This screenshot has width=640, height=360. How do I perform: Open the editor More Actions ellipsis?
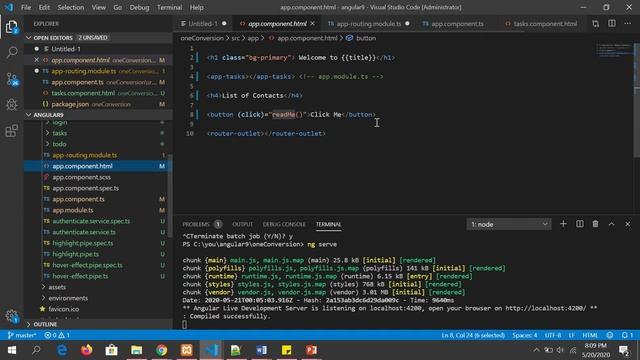pos(628,24)
